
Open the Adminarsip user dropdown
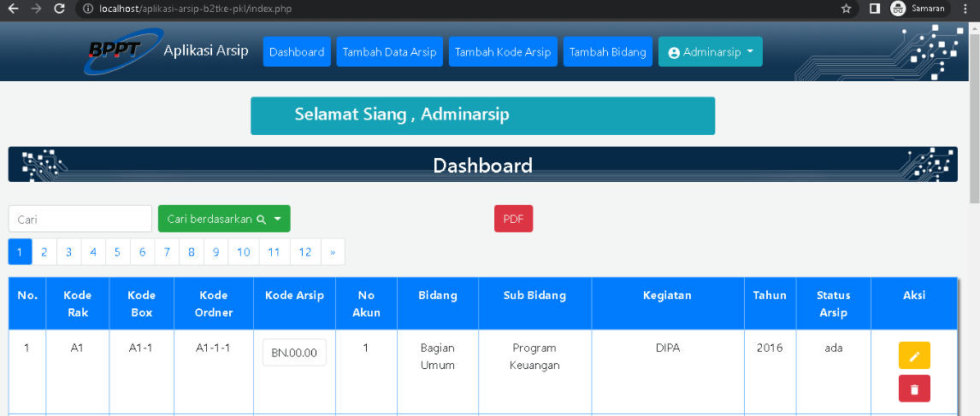click(x=710, y=52)
